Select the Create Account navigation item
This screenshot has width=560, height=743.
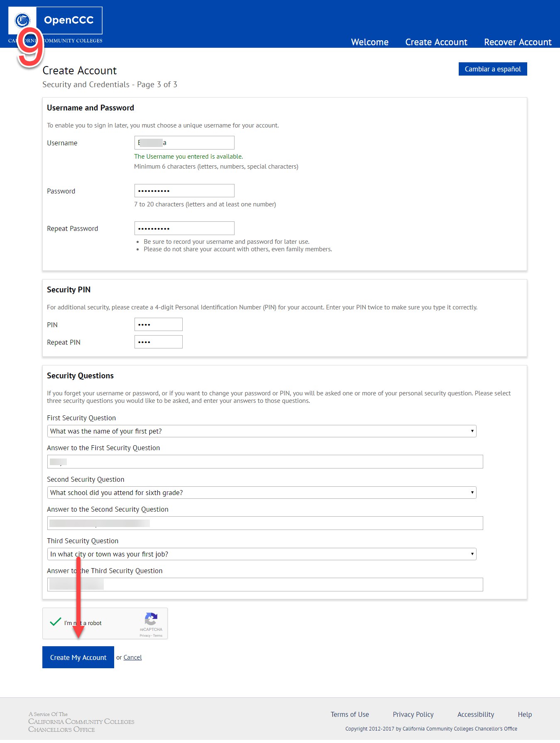coord(436,42)
